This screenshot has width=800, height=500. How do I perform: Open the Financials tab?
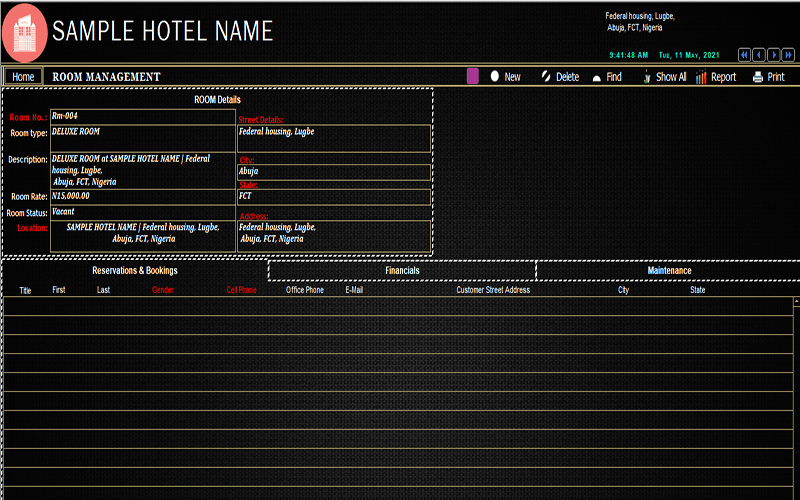(x=402, y=270)
